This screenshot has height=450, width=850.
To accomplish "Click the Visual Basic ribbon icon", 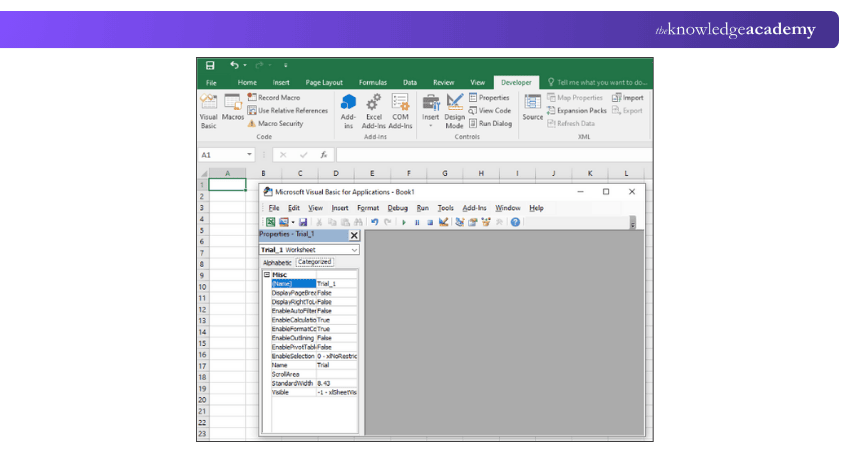I will point(208,108).
